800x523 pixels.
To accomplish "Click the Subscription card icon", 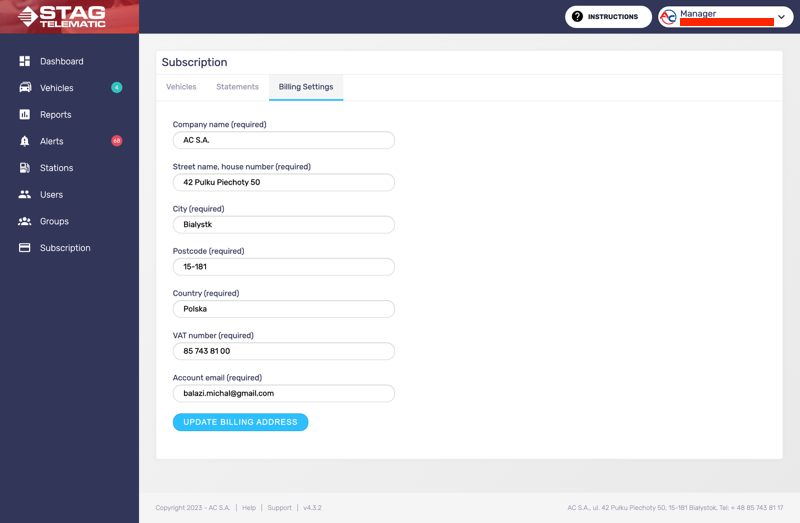I will (24, 247).
